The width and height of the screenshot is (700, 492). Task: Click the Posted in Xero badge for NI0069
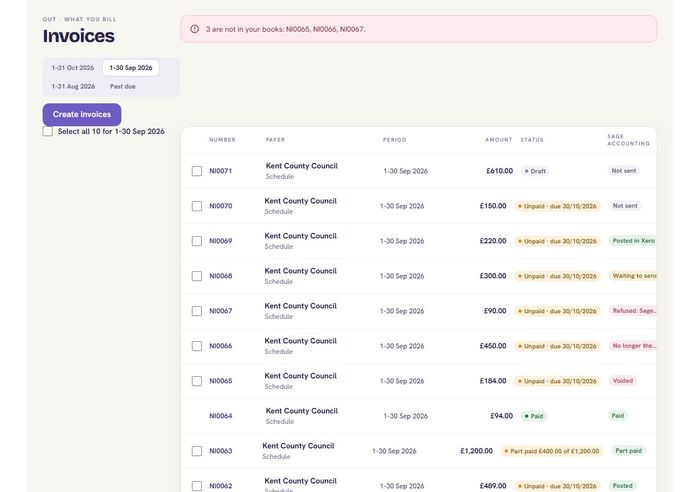(x=633, y=241)
